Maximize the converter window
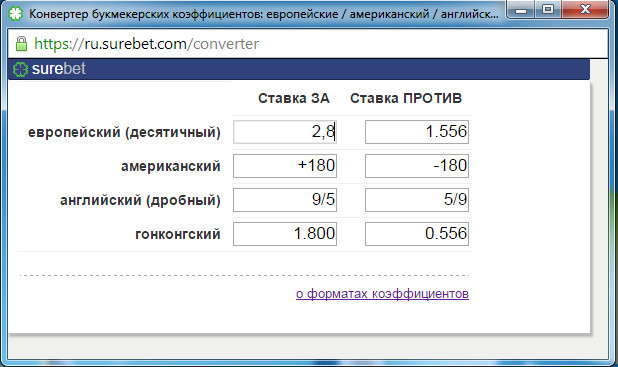Viewport: 618px width, 367px height. 548,9
